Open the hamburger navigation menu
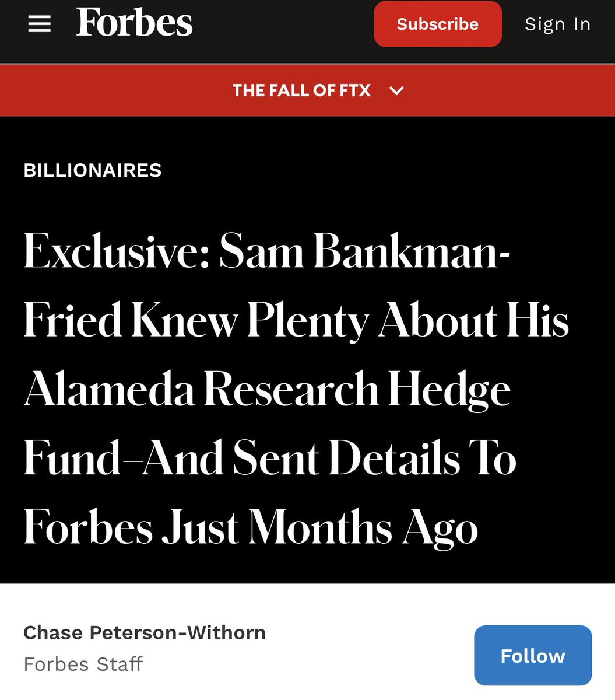The width and height of the screenshot is (615, 700). 40,24
